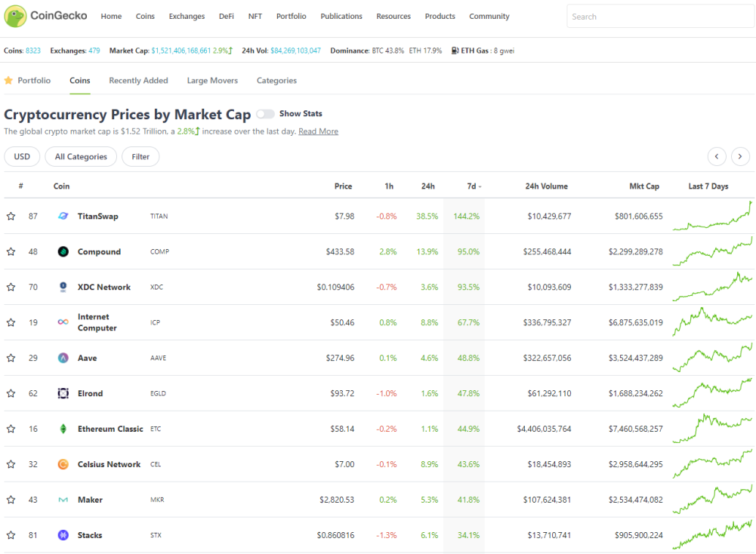Screen dimensions: 756x554
Task: Open the Read More link
Action: (318, 131)
